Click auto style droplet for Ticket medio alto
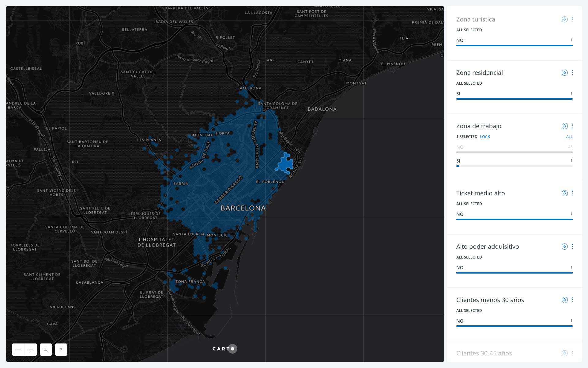This screenshot has height=368, width=588. pyautogui.click(x=564, y=193)
